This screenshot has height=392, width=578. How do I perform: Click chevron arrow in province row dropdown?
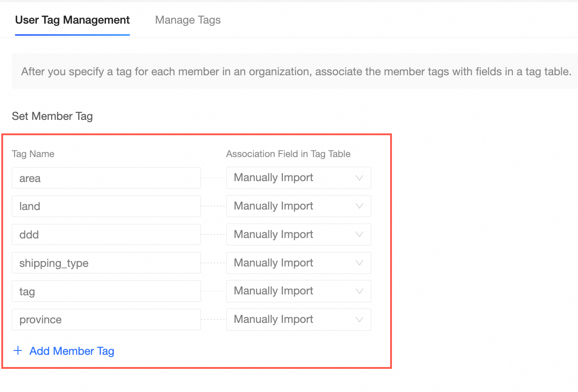(359, 319)
